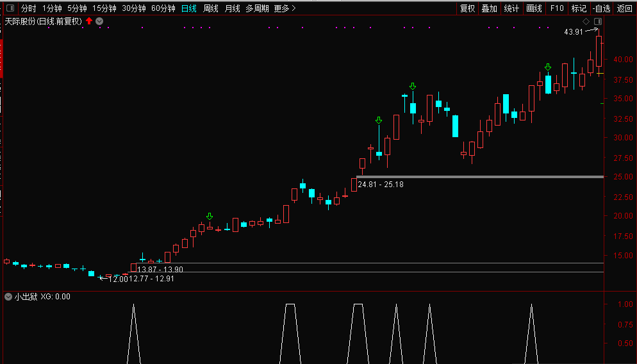Switch to the 周线 weekly tab
Image resolution: width=637 pixels, height=364 pixels.
(x=211, y=8)
